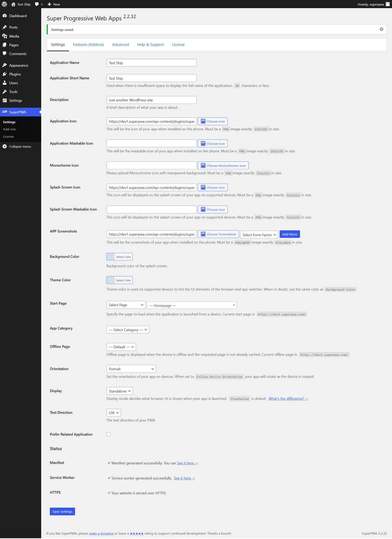Focus the Application Maskable Icon field
The width and height of the screenshot is (392, 539).
click(152, 143)
